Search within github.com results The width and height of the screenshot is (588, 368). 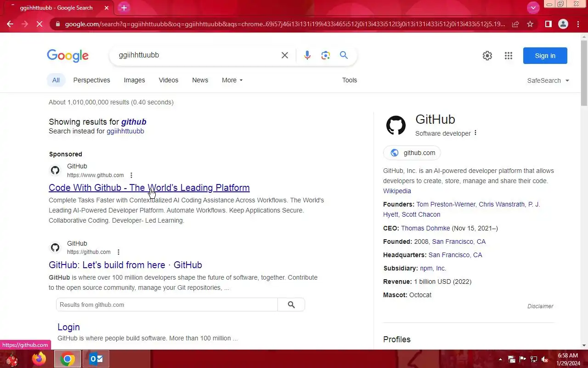291,305
